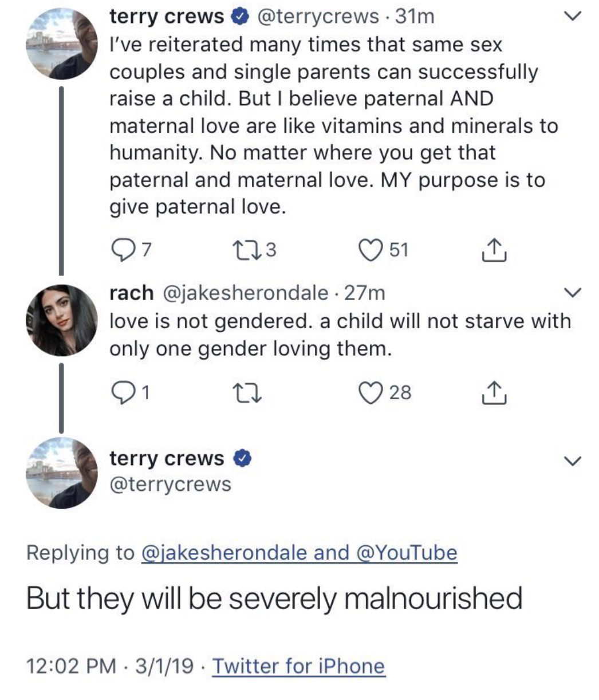The width and height of the screenshot is (599, 700).
Task: Click terry crews' name on top tweet
Action: (x=167, y=17)
